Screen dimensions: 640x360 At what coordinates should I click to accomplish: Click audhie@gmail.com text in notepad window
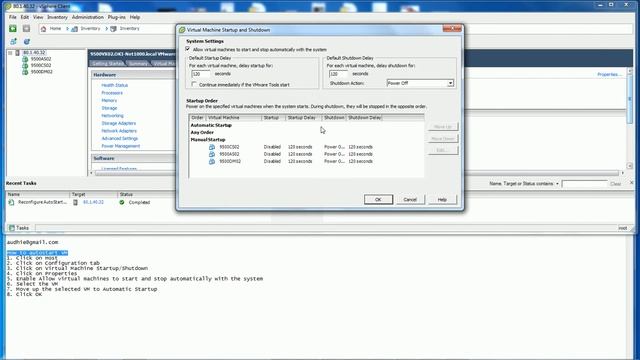coord(33,242)
